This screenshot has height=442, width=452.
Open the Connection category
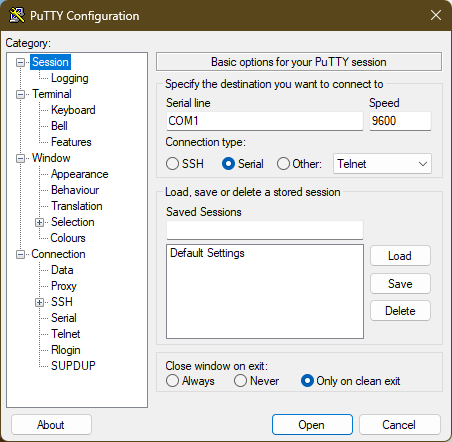(58, 254)
